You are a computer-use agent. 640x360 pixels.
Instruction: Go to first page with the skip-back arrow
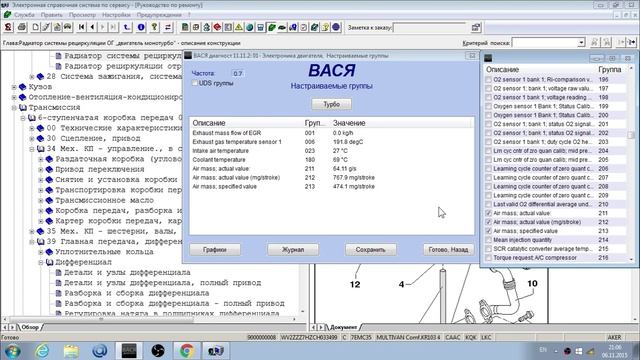click(82, 27)
